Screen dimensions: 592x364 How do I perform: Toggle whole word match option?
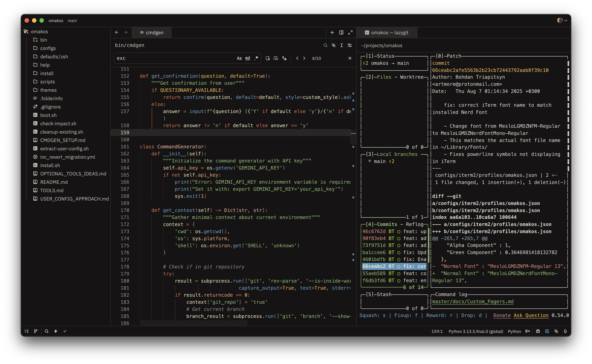[x=247, y=58]
